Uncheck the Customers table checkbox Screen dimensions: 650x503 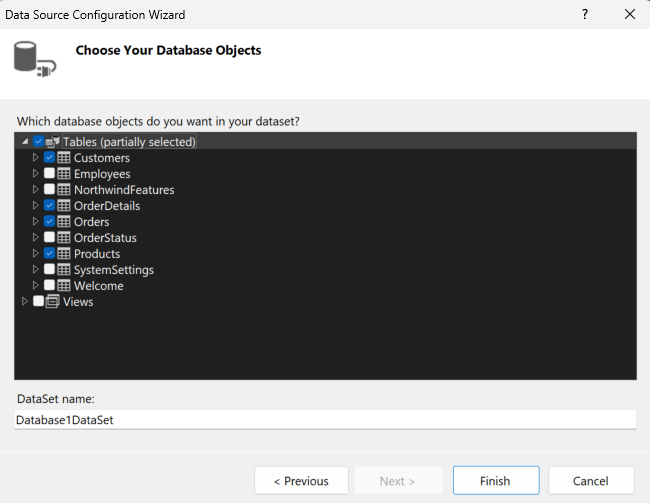coord(49,158)
